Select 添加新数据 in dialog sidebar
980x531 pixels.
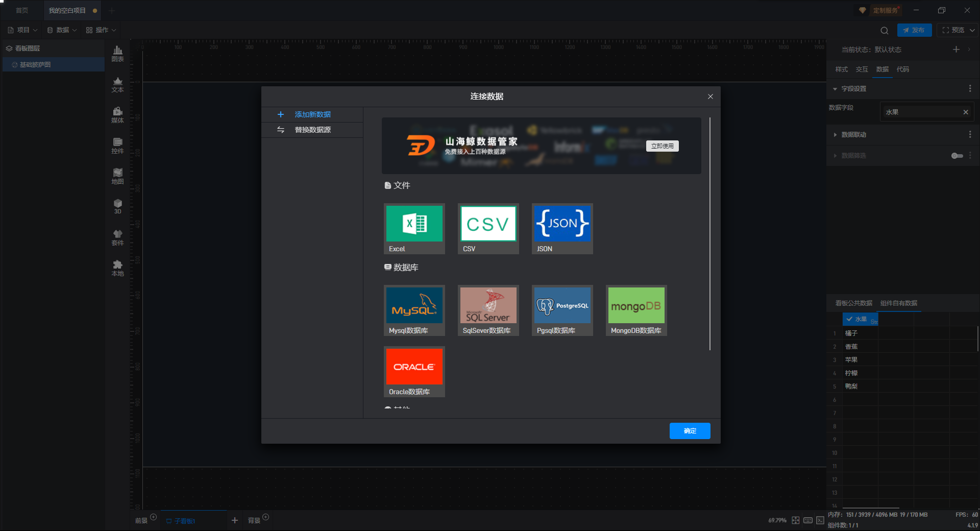point(312,114)
